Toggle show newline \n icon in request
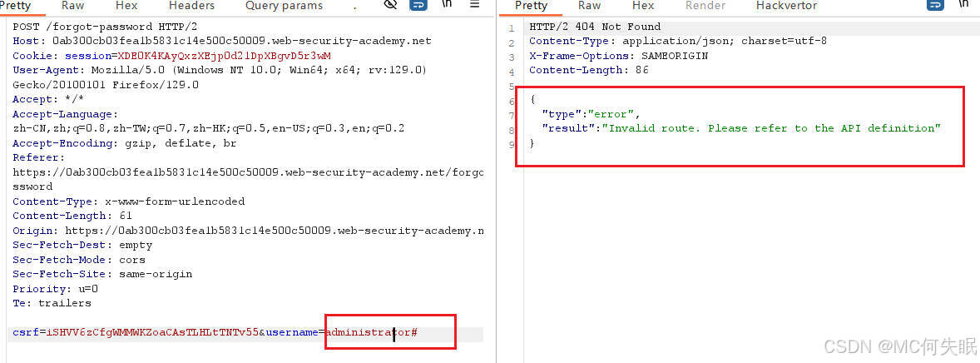 click(447, 4)
